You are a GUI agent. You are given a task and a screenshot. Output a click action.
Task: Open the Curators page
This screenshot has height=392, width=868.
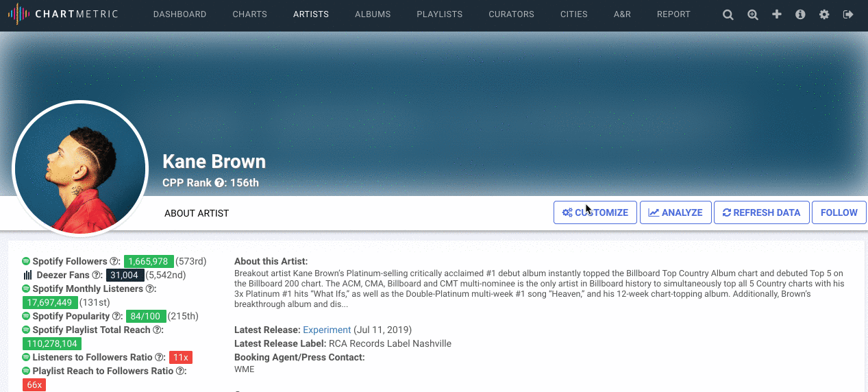pos(511,14)
